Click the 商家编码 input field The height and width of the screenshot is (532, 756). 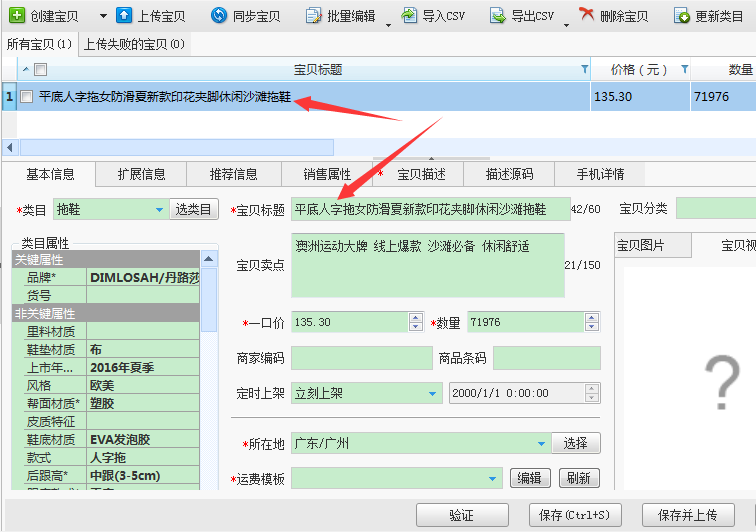347,358
